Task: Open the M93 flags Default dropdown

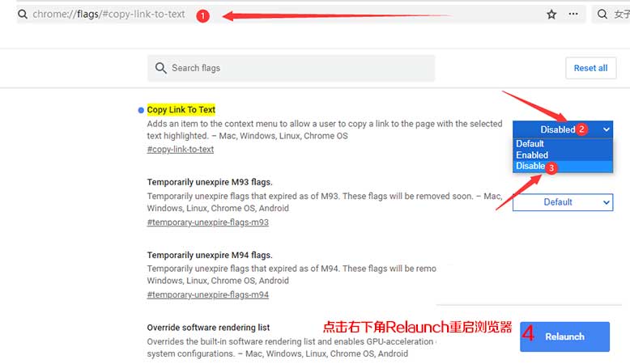Action: [563, 202]
